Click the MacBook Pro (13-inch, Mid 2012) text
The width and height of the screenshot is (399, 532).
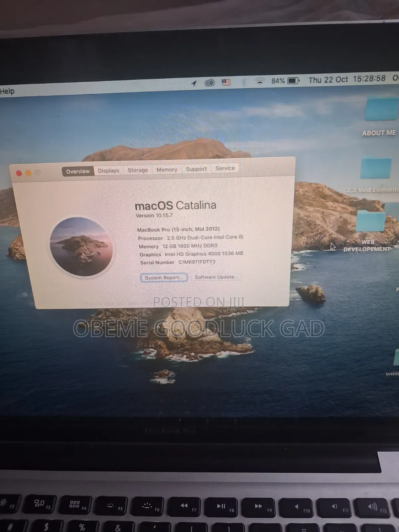point(178,229)
